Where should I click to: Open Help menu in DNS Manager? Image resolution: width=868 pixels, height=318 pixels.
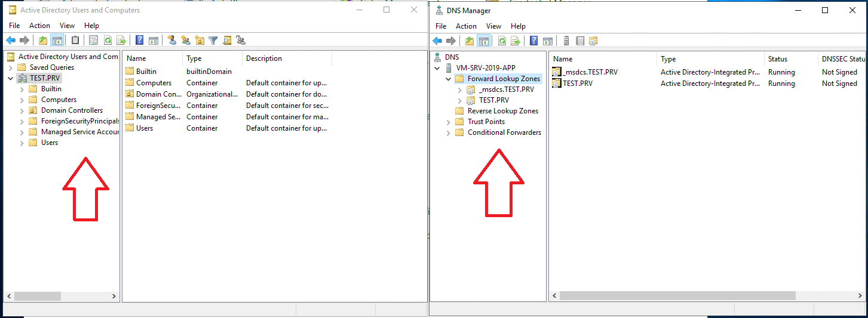point(519,26)
